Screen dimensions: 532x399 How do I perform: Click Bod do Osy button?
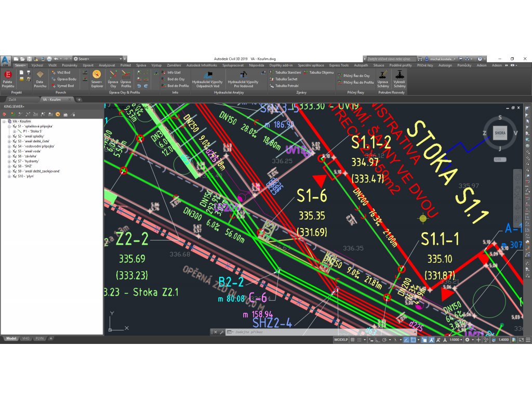[173, 79]
